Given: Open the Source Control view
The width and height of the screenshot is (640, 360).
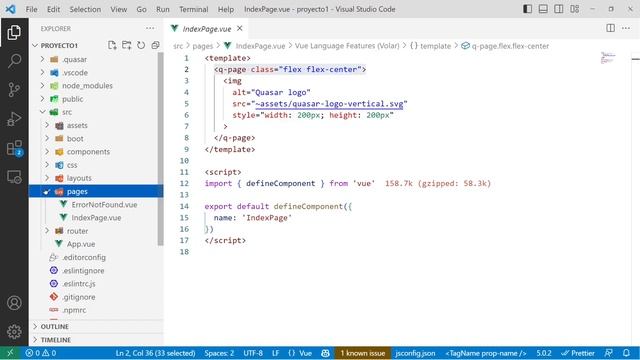Looking at the screenshot, I should point(14,90).
